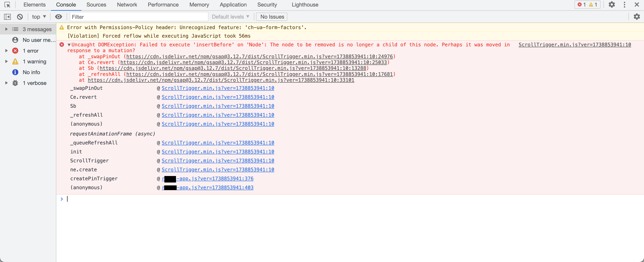Click the clear console icon
The width and height of the screenshot is (644, 262).
(x=20, y=17)
